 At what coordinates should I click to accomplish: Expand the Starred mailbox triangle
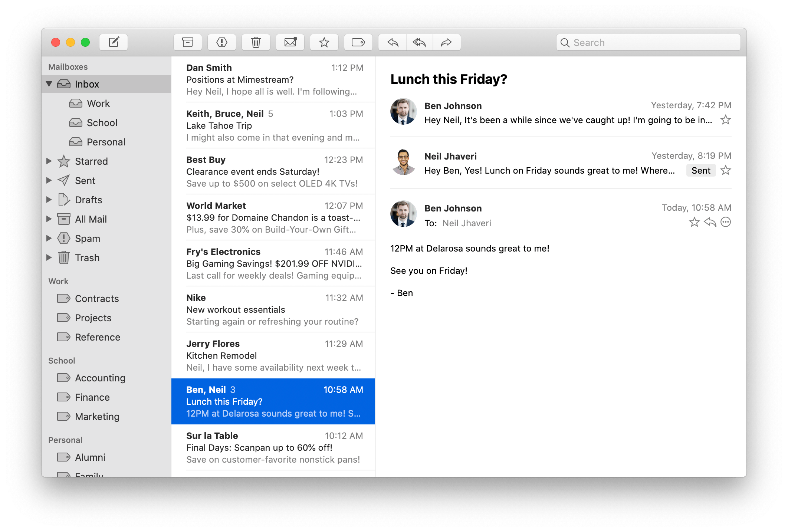49,161
